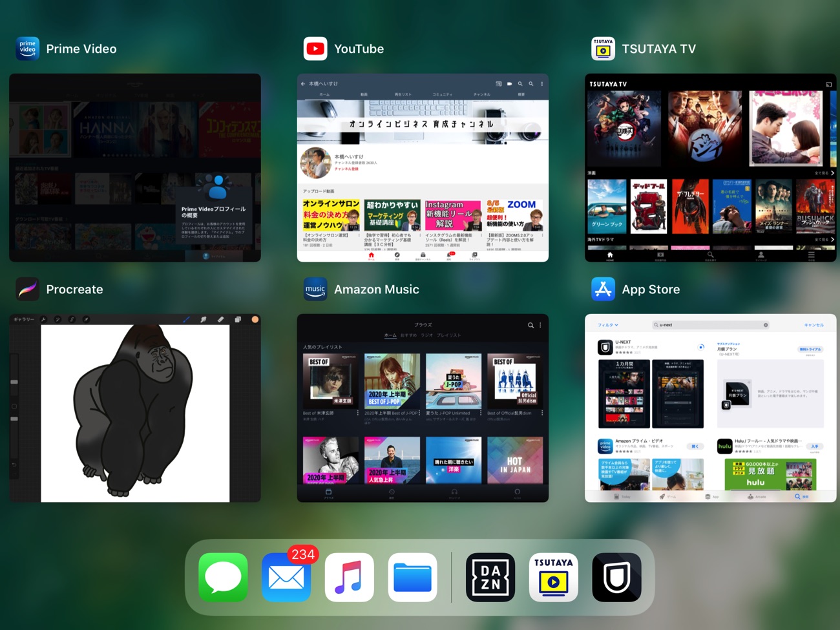Click the Procreate magic wand Adjustments icon
This screenshot has height=630, width=840.
pyautogui.click(x=58, y=319)
